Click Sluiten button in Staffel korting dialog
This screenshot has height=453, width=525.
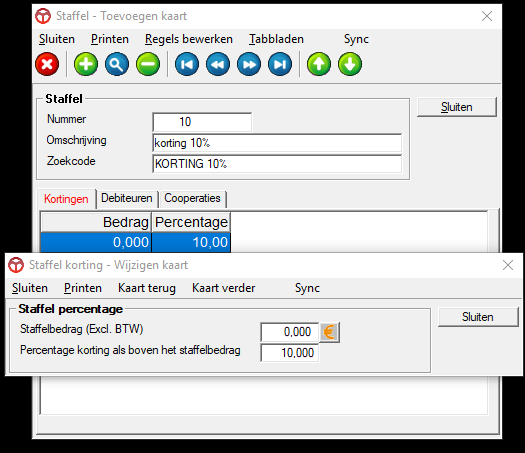[x=478, y=317]
